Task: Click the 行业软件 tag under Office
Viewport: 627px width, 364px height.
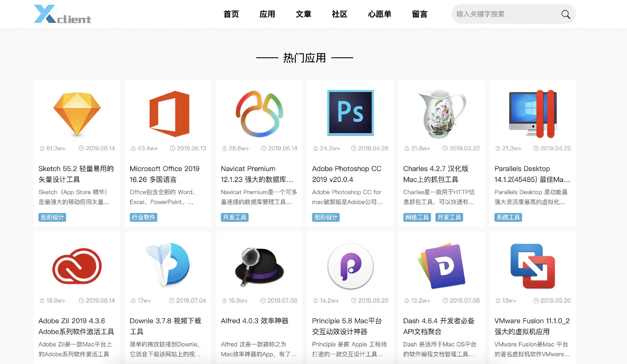Action: coord(143,217)
